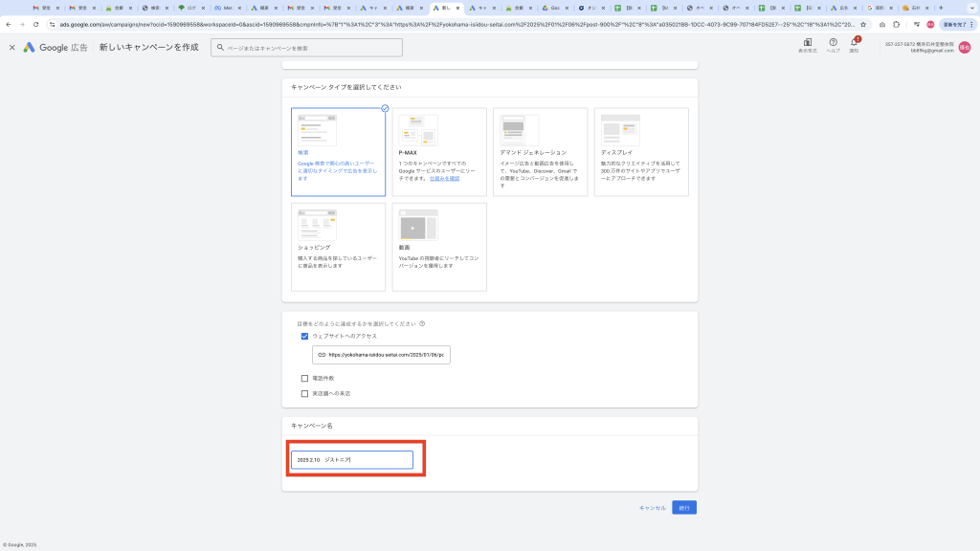Click the campaign name input field
Image resolution: width=980 pixels, height=551 pixels.
tap(352, 460)
